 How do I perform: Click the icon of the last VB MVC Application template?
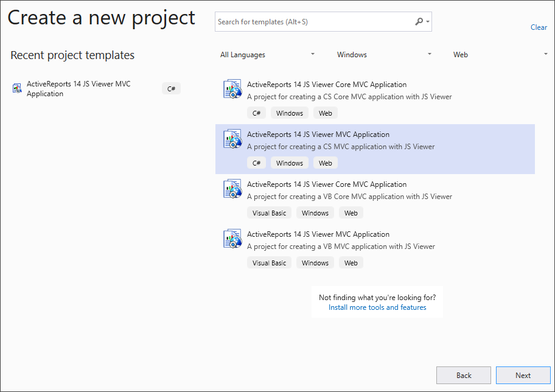click(x=232, y=238)
